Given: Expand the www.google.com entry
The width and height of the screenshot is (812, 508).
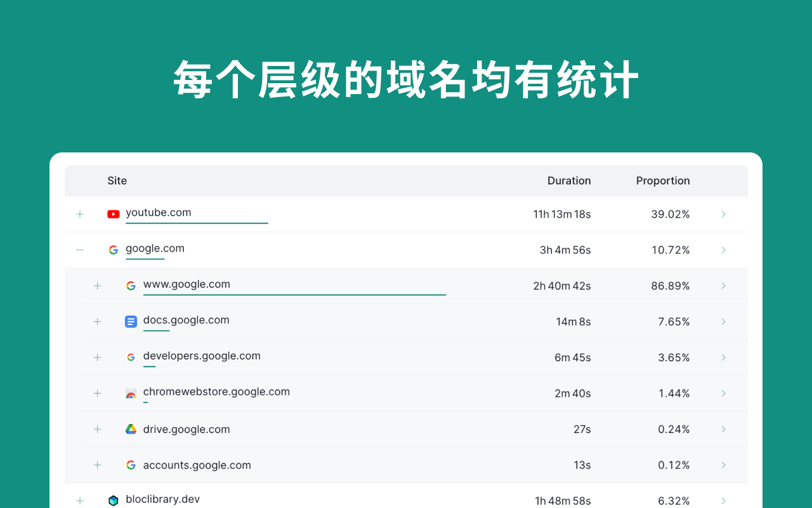Looking at the screenshot, I should (97, 286).
